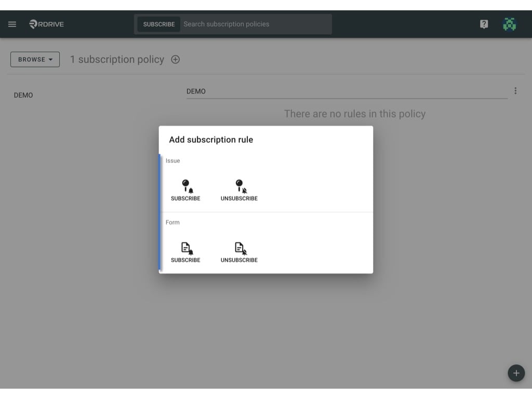Click the DEMO policy name field
Viewport: 532px width, 399px height.
(x=347, y=91)
